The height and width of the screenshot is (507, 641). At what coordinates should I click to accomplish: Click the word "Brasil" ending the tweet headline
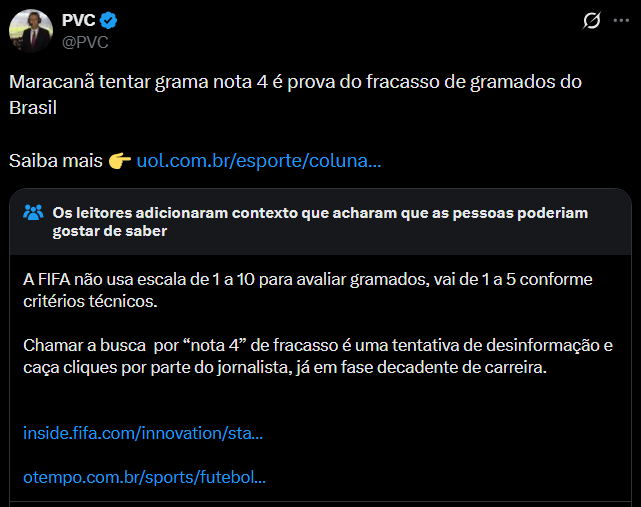click(x=35, y=107)
